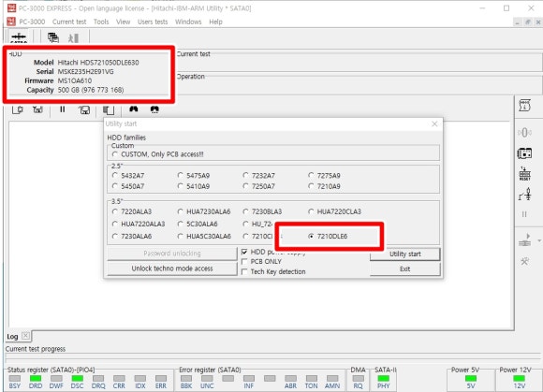Click the save-disk icon in test toolbar
The width and height of the screenshot is (543, 392).
84,110
